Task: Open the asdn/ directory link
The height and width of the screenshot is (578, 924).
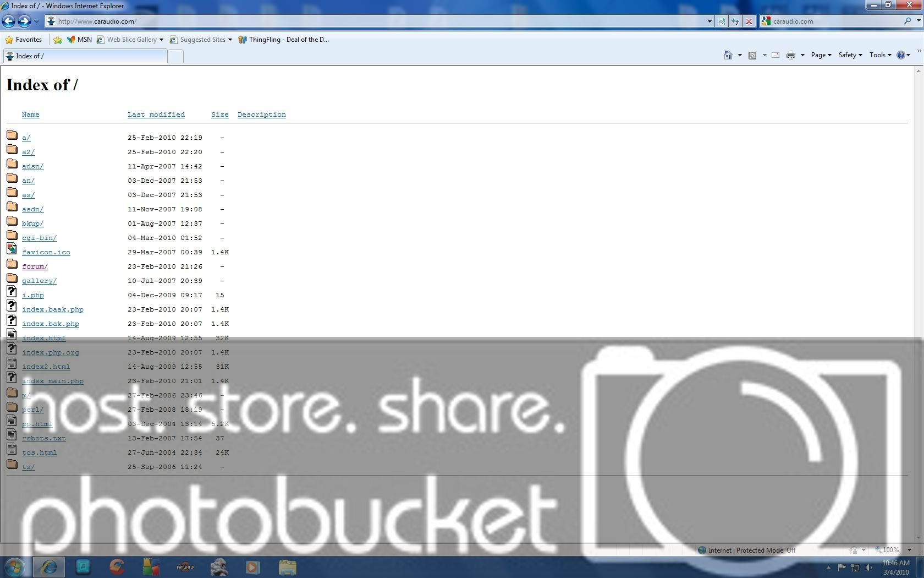Action: (33, 209)
